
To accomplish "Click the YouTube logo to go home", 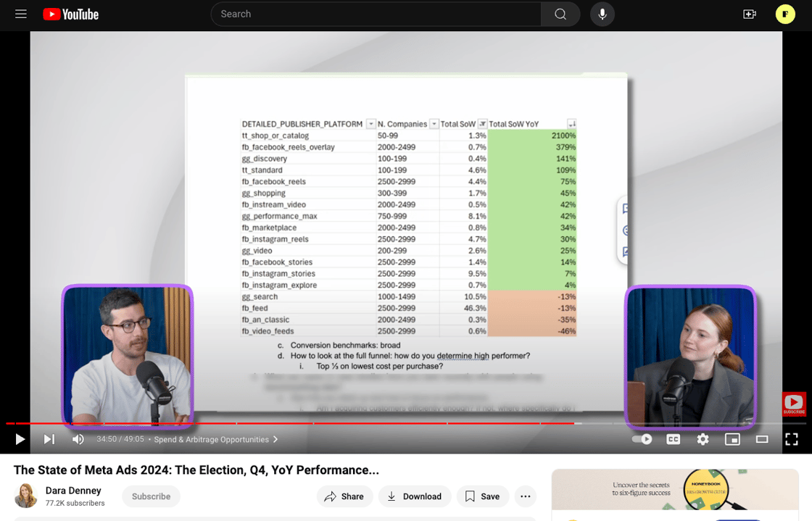I will click(x=70, y=14).
